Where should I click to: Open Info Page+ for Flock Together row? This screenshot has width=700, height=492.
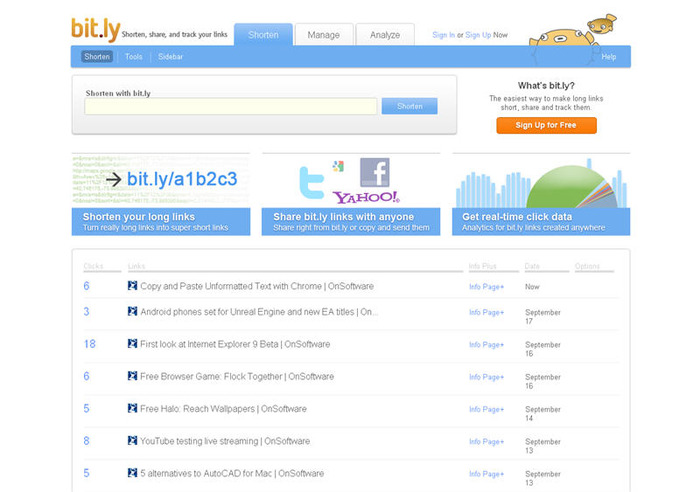486,377
